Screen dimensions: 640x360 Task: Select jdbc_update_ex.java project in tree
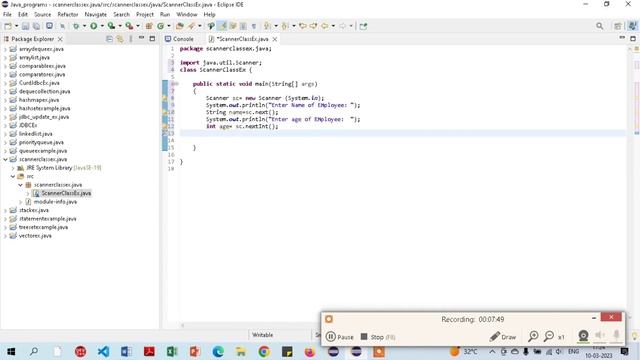click(x=44, y=117)
